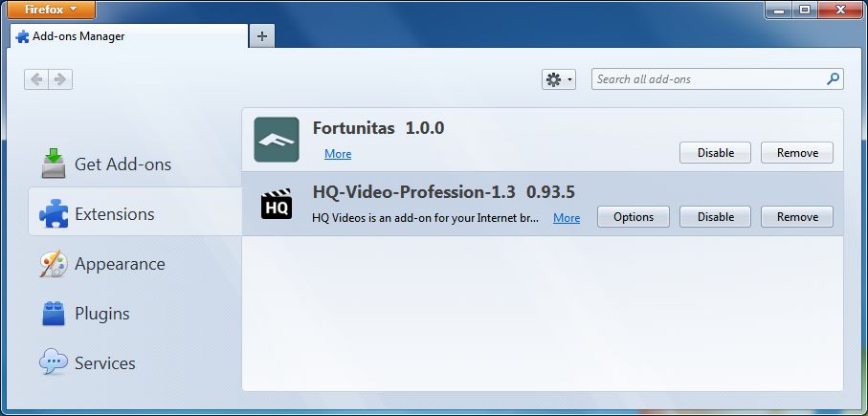The width and height of the screenshot is (868, 416).
Task: Open the Appearance category
Action: coord(135,264)
